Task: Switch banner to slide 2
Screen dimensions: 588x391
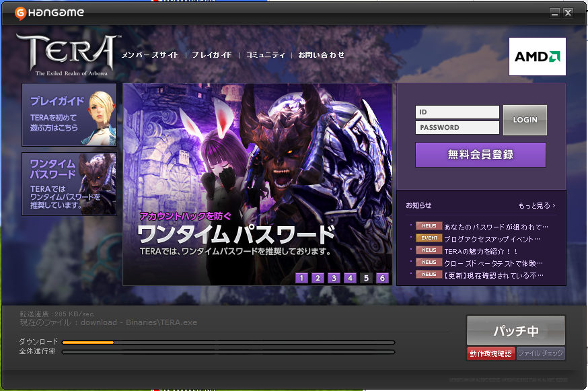Action: pyautogui.click(x=318, y=278)
